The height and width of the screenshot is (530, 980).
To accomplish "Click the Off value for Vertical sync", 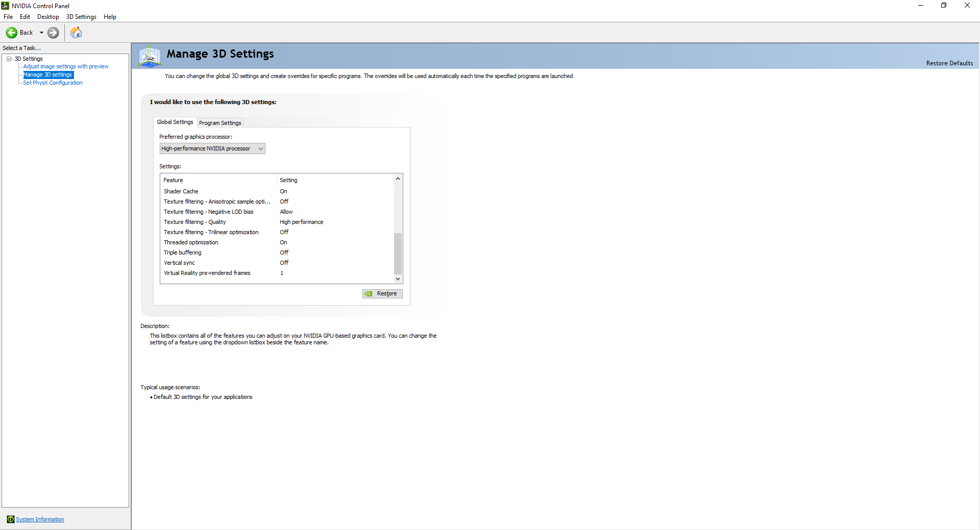I will 284,263.
